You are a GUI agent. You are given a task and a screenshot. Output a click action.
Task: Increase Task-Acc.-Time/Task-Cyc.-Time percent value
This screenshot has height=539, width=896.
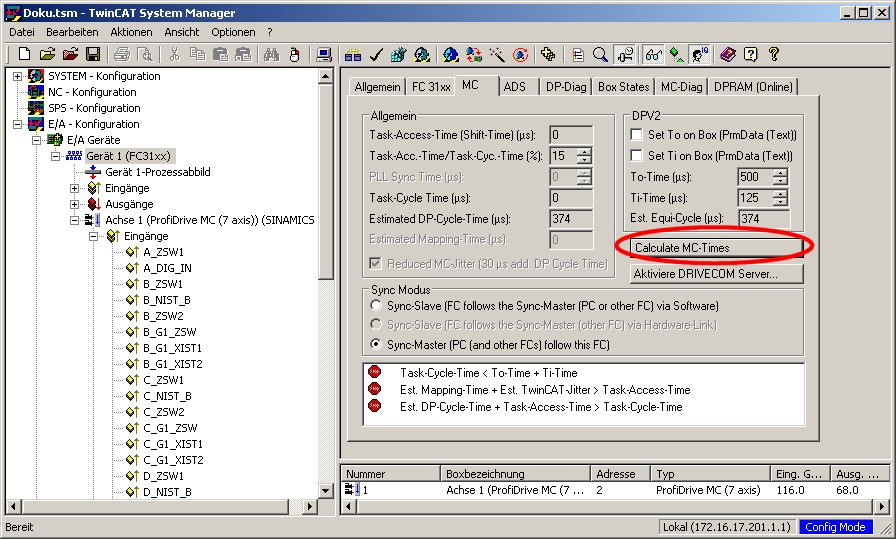coord(584,151)
